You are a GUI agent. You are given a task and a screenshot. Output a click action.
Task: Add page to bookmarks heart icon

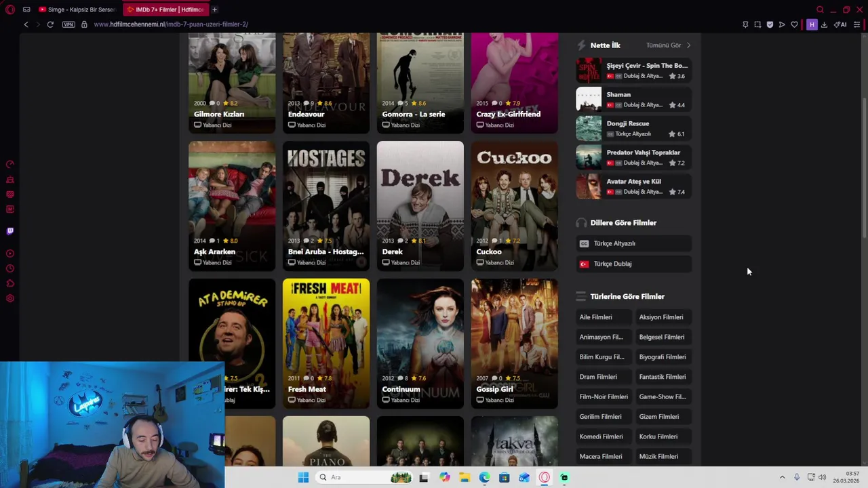click(x=794, y=24)
